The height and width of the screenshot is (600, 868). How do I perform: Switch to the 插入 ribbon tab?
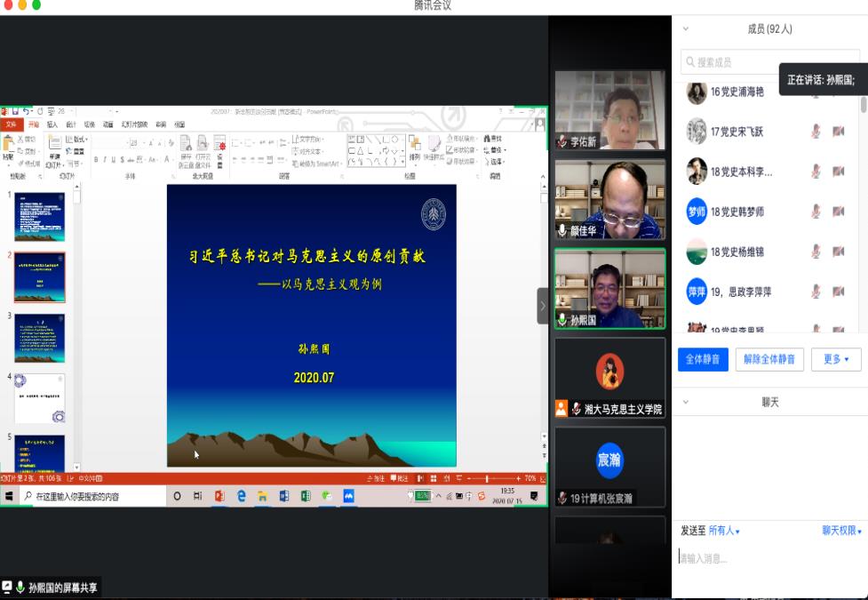tap(52, 124)
